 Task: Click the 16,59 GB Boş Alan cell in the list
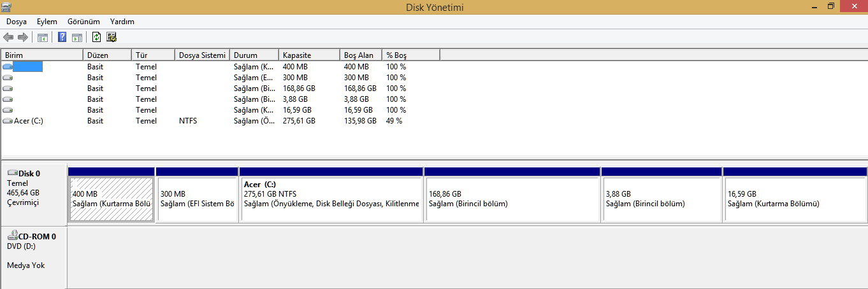(358, 110)
